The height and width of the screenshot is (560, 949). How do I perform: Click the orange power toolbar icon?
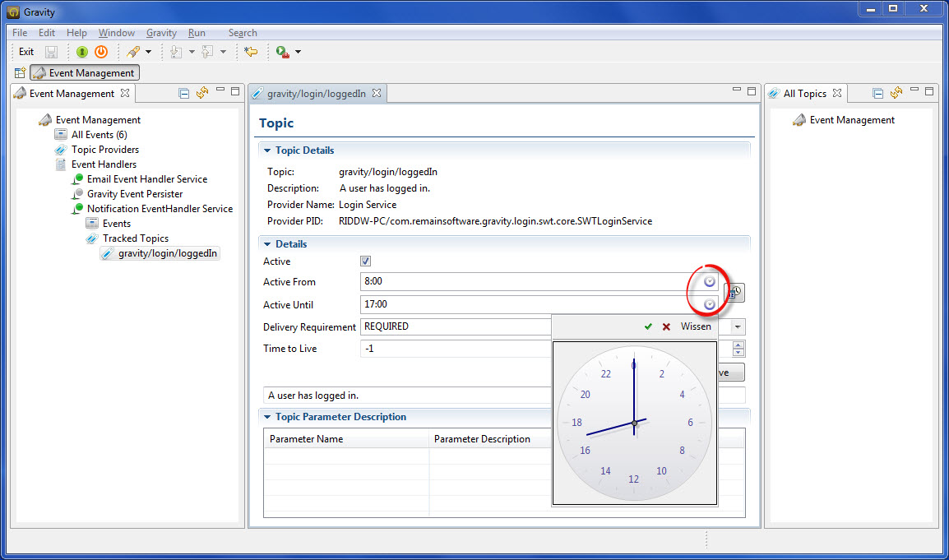[101, 52]
